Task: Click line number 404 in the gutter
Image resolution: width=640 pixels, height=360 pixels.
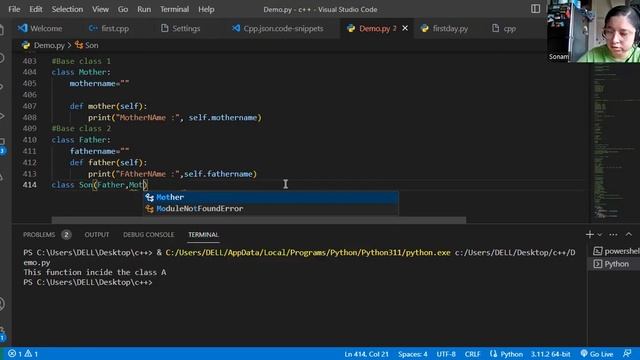Action: [29, 72]
